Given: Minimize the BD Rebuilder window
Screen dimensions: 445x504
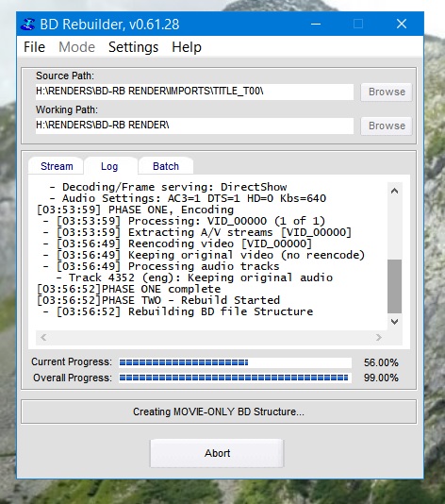Looking at the screenshot, I should pos(316,25).
